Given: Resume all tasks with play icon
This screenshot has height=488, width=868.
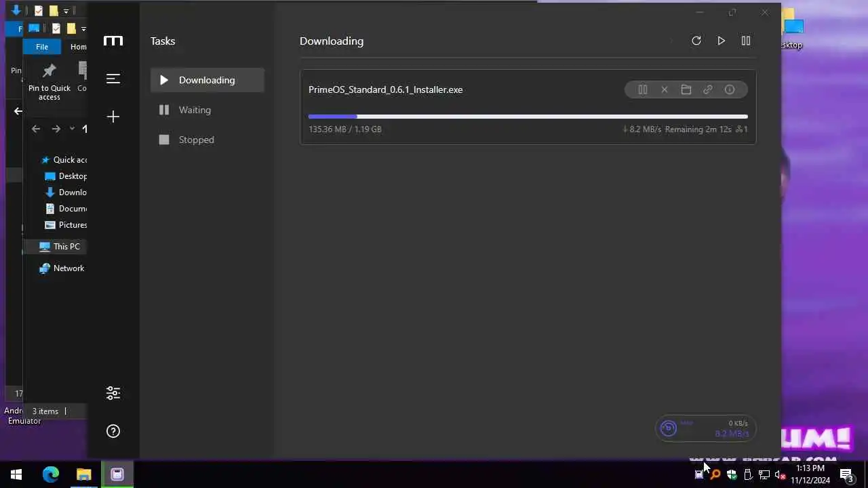Looking at the screenshot, I should coord(721,41).
